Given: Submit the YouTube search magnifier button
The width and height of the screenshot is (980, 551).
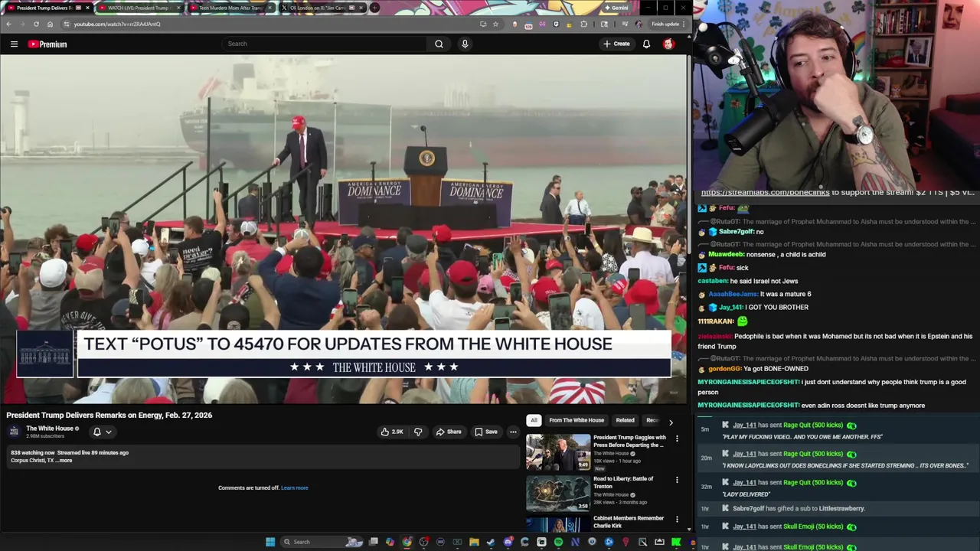Looking at the screenshot, I should [439, 44].
